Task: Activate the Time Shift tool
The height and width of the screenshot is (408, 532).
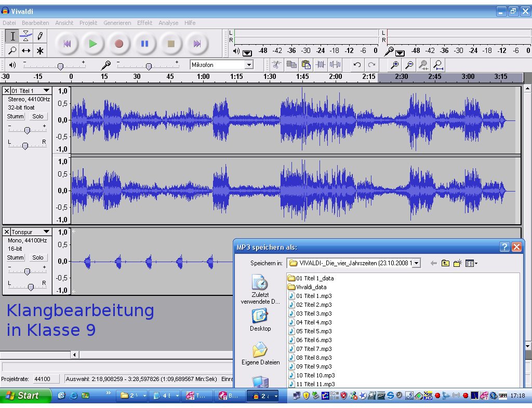Action: coord(26,50)
